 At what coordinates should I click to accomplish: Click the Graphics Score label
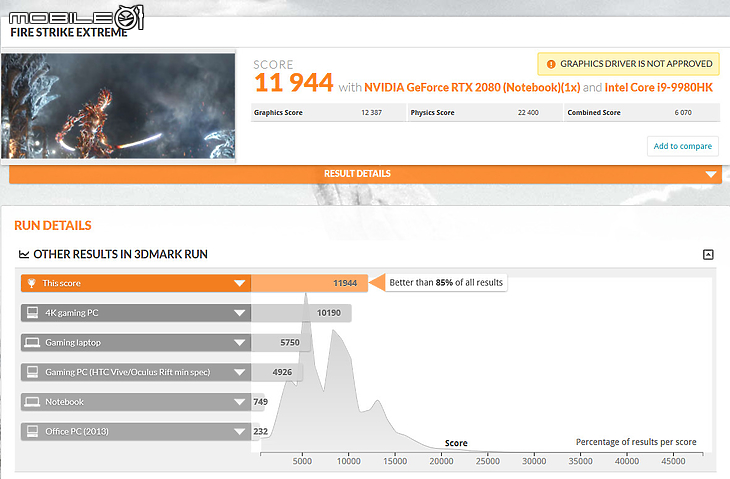(x=278, y=113)
